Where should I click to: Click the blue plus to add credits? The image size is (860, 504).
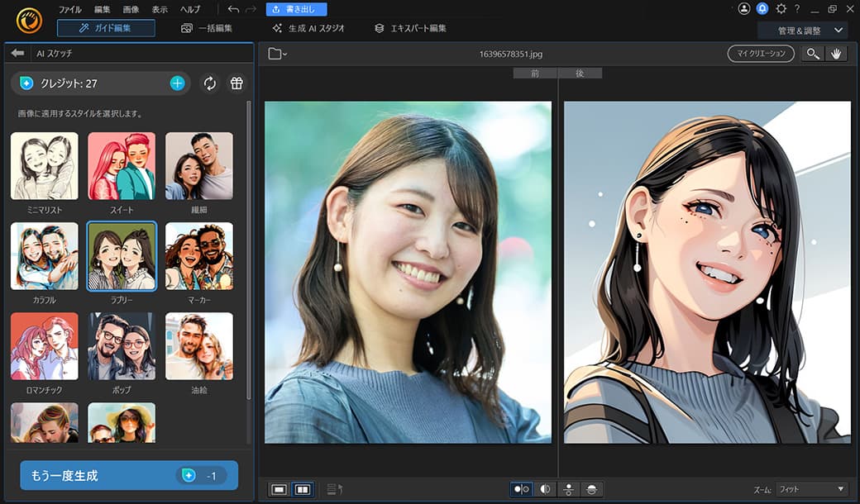tap(177, 84)
